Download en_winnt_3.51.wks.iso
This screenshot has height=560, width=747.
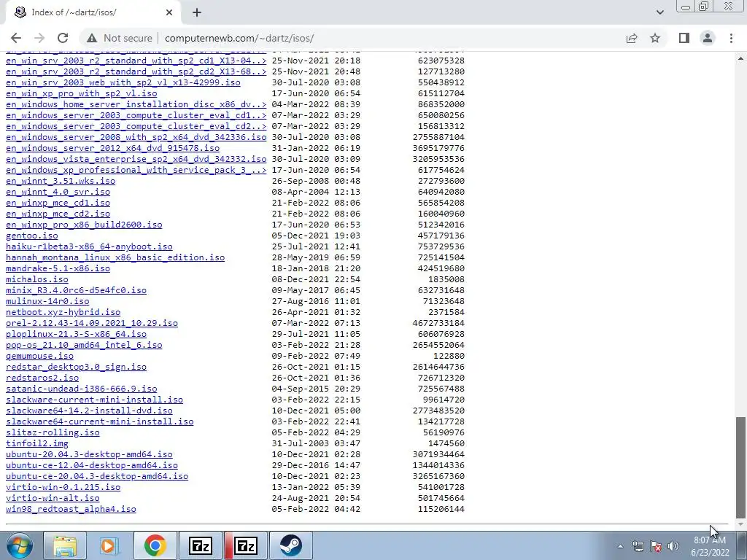(61, 181)
